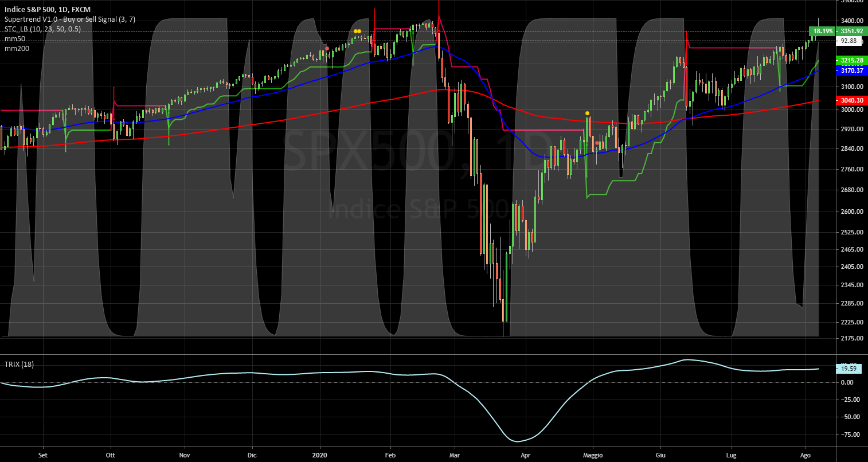
Task: Select the STC_LB (10, 23, 50, 0.5) legend
Action: [42, 29]
